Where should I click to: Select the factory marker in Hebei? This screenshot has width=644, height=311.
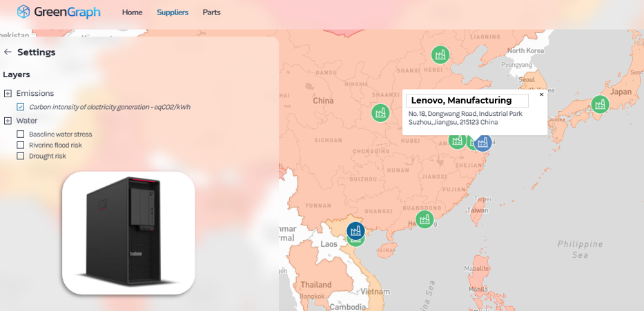click(x=440, y=54)
